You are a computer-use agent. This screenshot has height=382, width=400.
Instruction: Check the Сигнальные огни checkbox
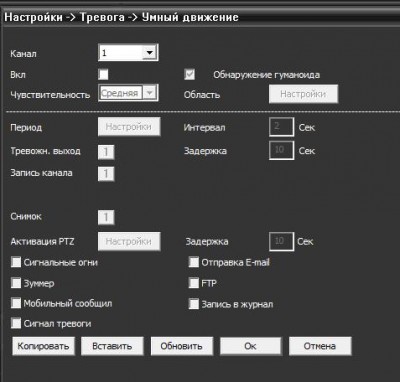coord(16,262)
